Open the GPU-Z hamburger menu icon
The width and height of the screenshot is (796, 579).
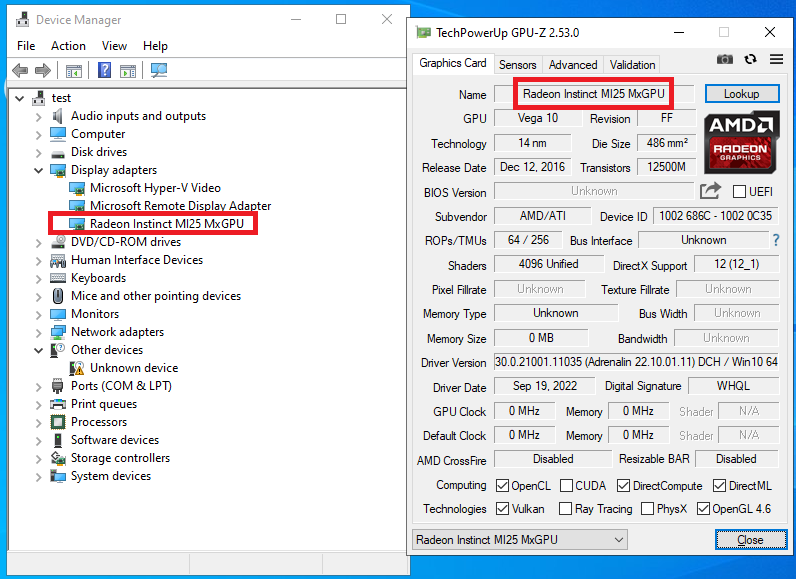point(776,59)
